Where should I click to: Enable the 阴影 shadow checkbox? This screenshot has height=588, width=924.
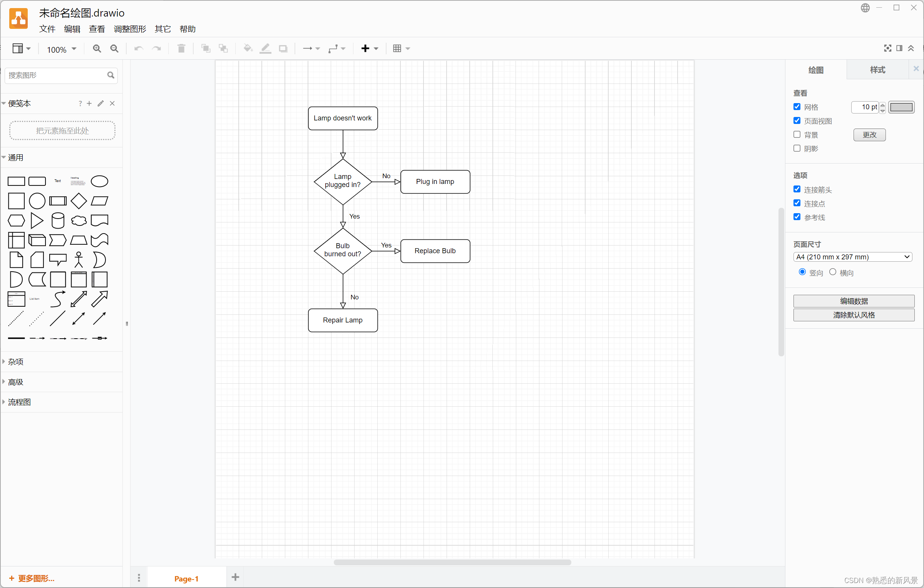click(x=797, y=148)
